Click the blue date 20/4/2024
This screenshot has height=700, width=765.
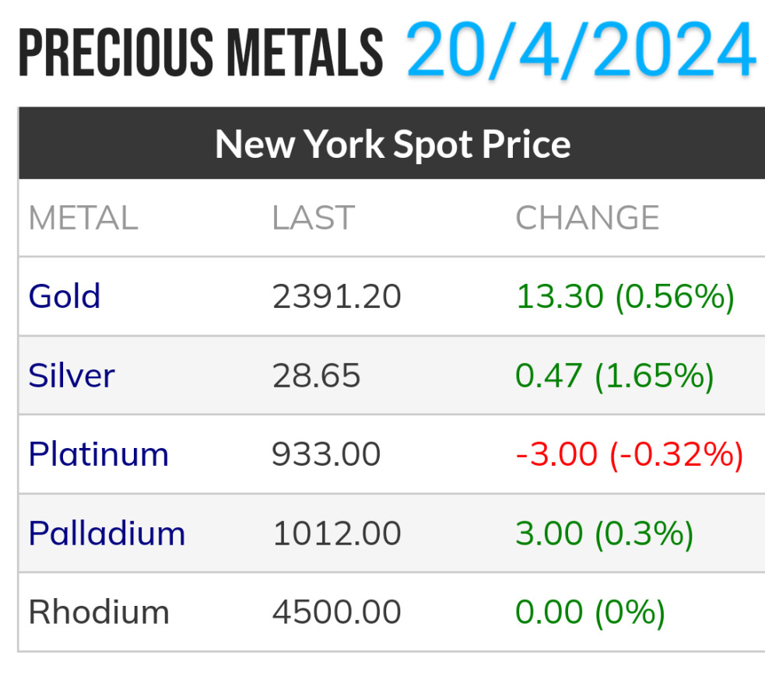pyautogui.click(x=581, y=52)
